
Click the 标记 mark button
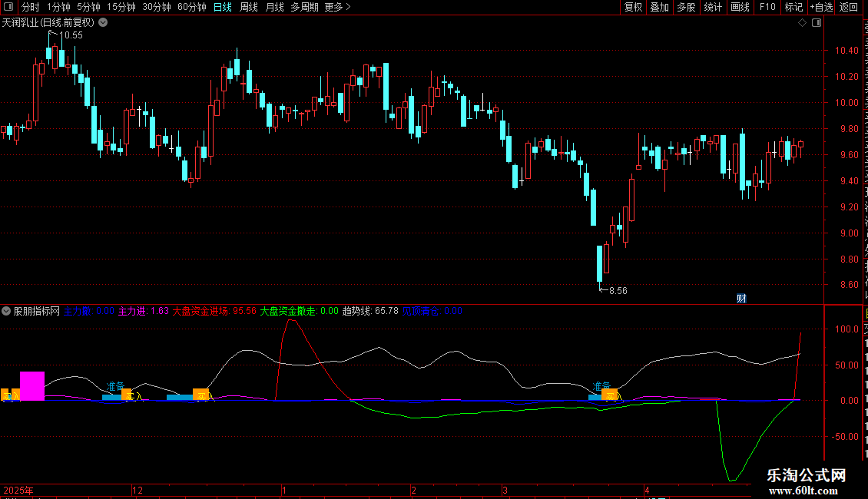tap(793, 7)
